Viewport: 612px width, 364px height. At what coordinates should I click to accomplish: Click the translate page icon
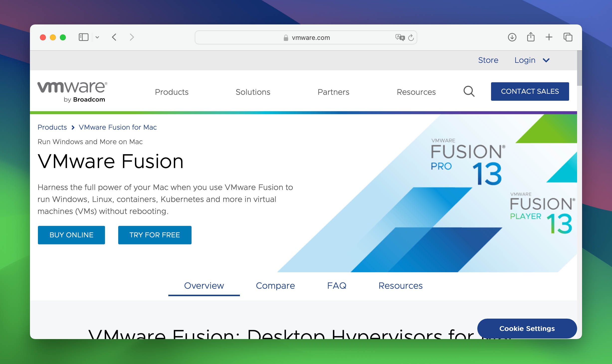click(400, 37)
